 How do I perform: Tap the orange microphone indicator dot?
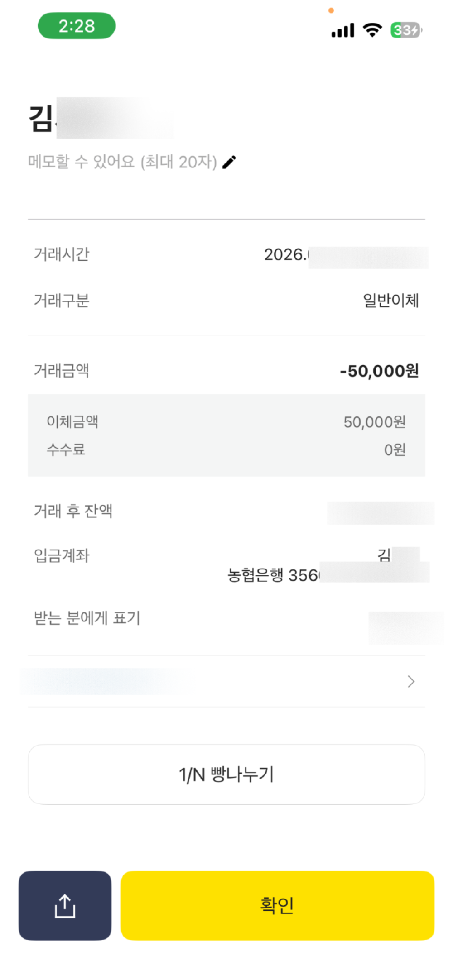tap(331, 10)
